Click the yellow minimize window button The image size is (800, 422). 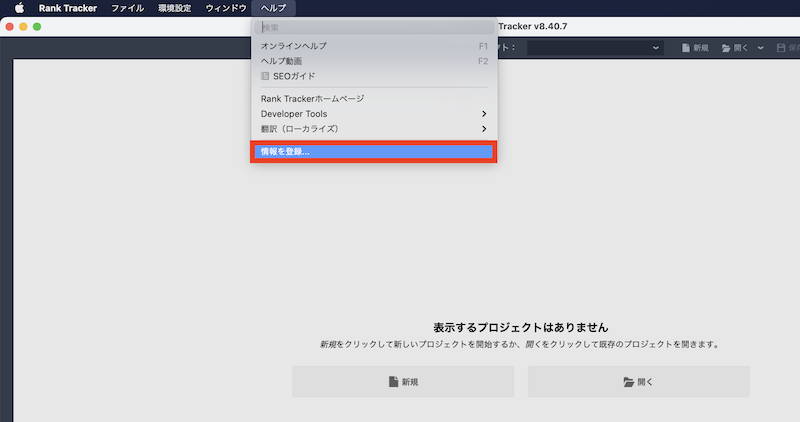point(23,27)
